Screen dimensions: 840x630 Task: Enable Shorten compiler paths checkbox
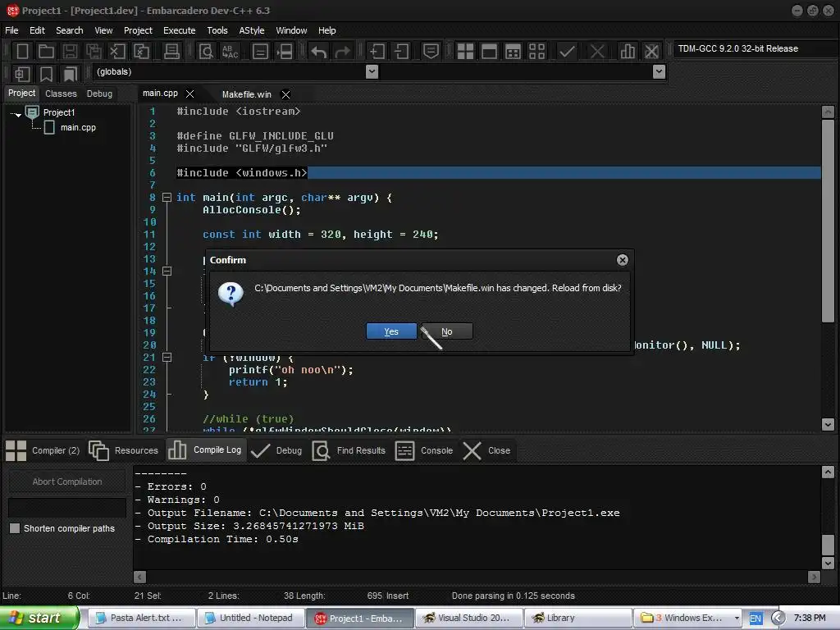tap(15, 528)
